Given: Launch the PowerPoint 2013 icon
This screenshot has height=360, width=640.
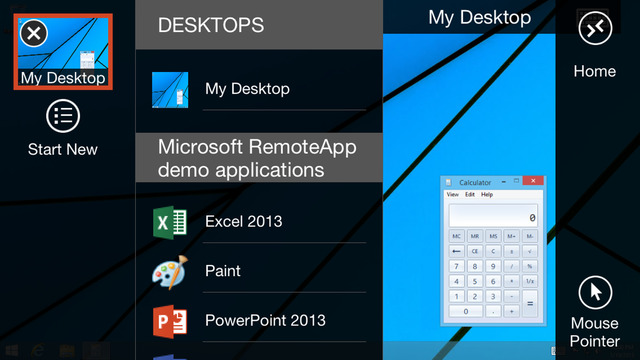Looking at the screenshot, I should click(x=170, y=321).
